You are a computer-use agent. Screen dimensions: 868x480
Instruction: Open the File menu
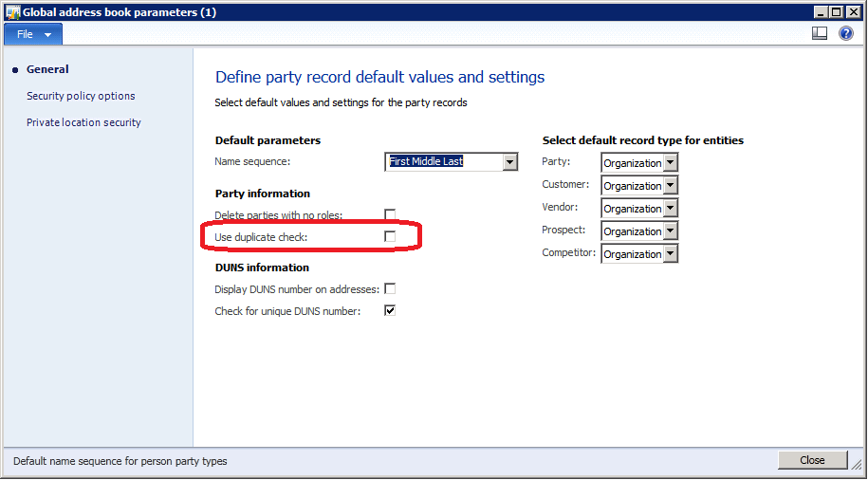33,34
